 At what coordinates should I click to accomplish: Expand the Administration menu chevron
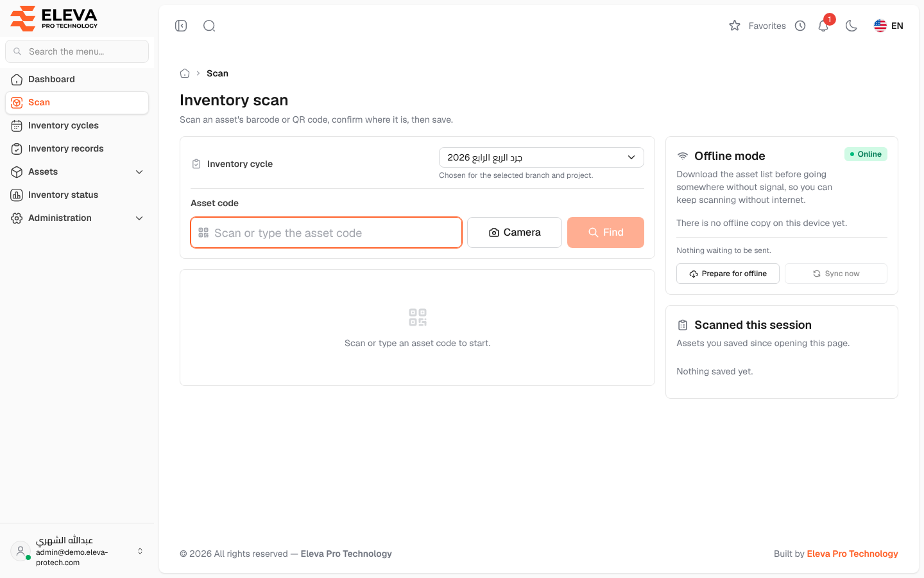coord(139,218)
